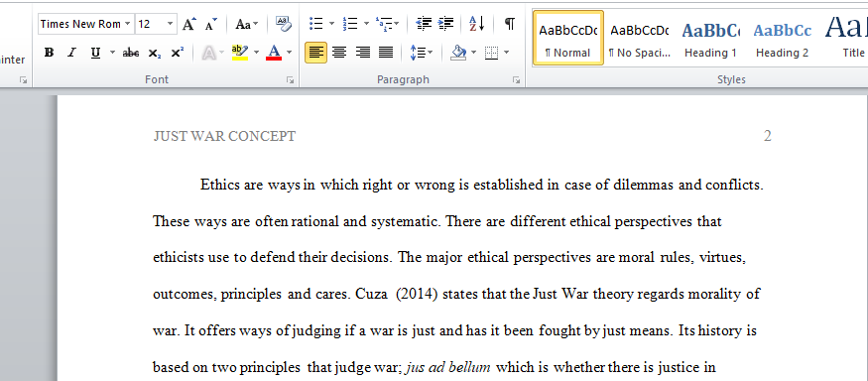Select the Heading 2 style
Screen dimensions: 868x381
(783, 39)
